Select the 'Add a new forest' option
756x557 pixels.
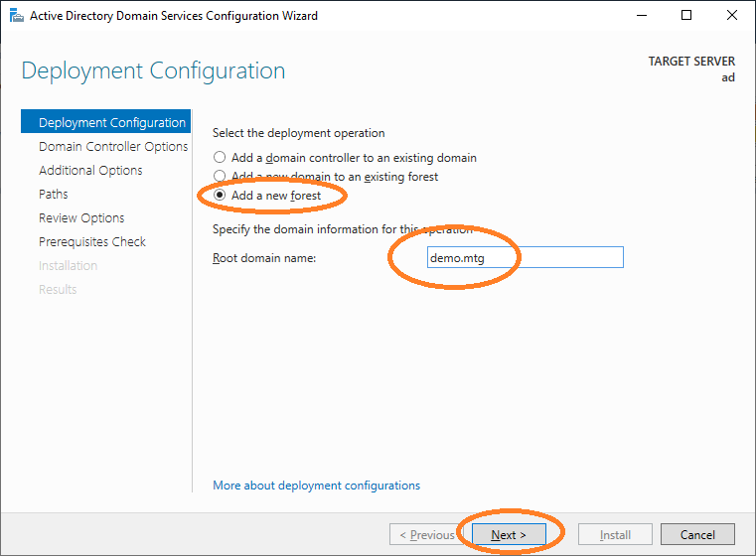tap(220, 196)
